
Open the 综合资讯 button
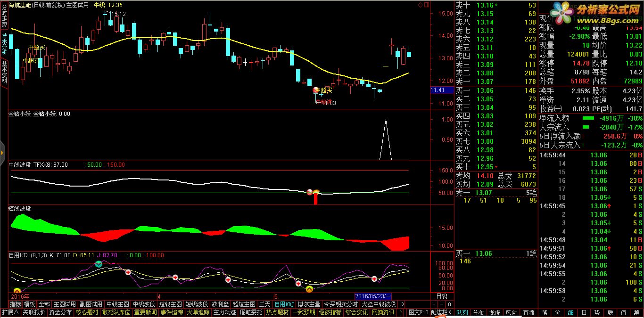[x=356, y=312]
